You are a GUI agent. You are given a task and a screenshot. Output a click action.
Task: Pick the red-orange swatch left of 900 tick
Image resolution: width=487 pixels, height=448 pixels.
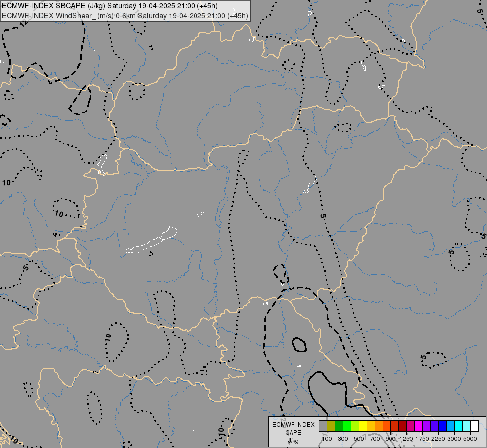pyautogui.click(x=387, y=426)
